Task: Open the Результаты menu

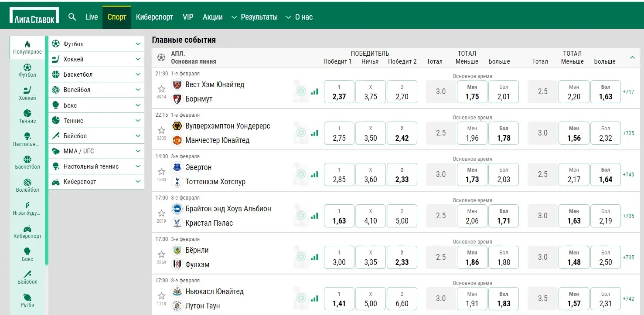Action: (x=254, y=17)
